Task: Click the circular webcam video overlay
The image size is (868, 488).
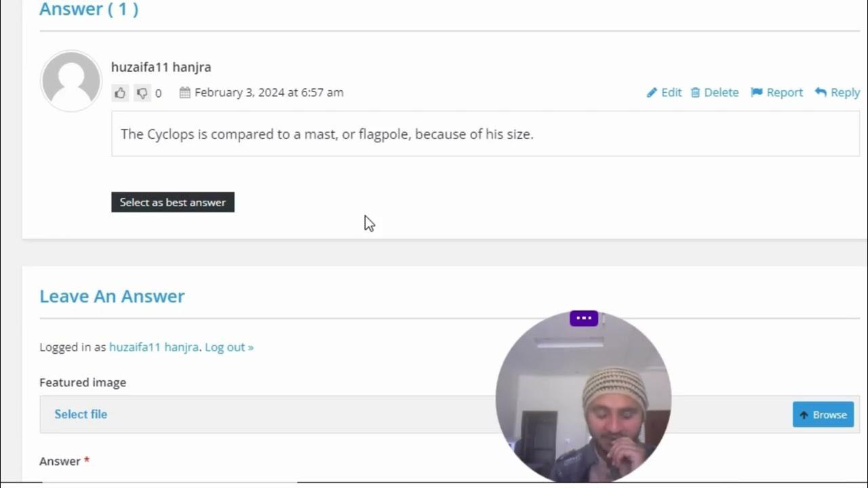Action: pyautogui.click(x=583, y=397)
